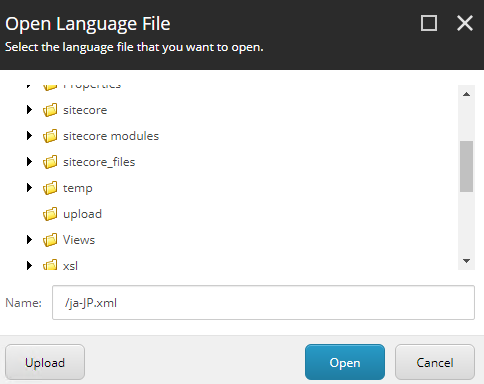This screenshot has width=484, height=384.
Task: Click the sitecore modules folder icon
Action: 50,136
